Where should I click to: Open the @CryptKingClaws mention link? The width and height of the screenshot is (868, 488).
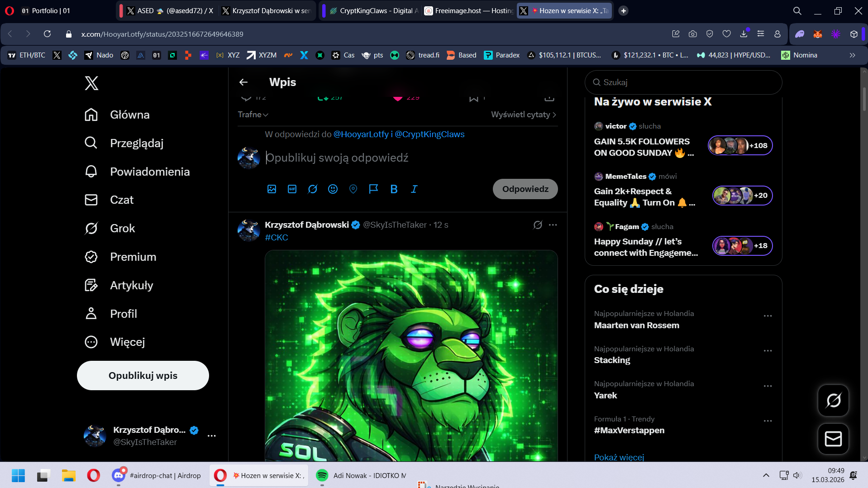[x=429, y=134]
